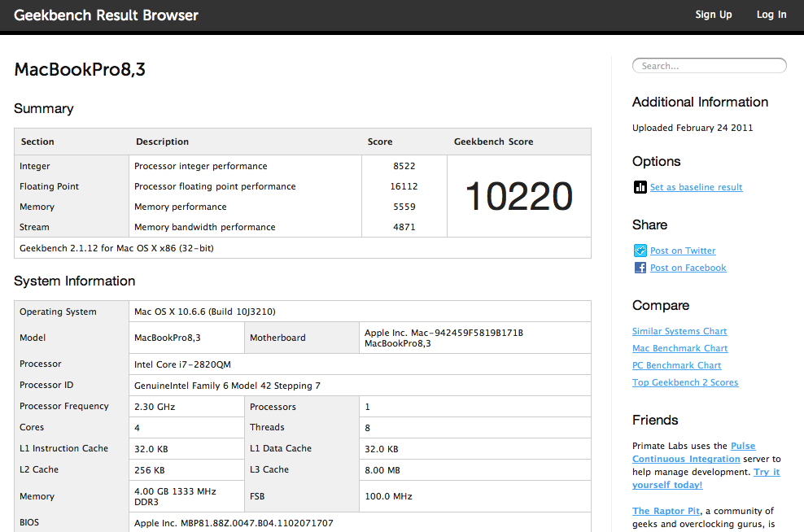The image size is (804, 532).
Task: Click the Facebook logo icon
Action: tap(640, 268)
